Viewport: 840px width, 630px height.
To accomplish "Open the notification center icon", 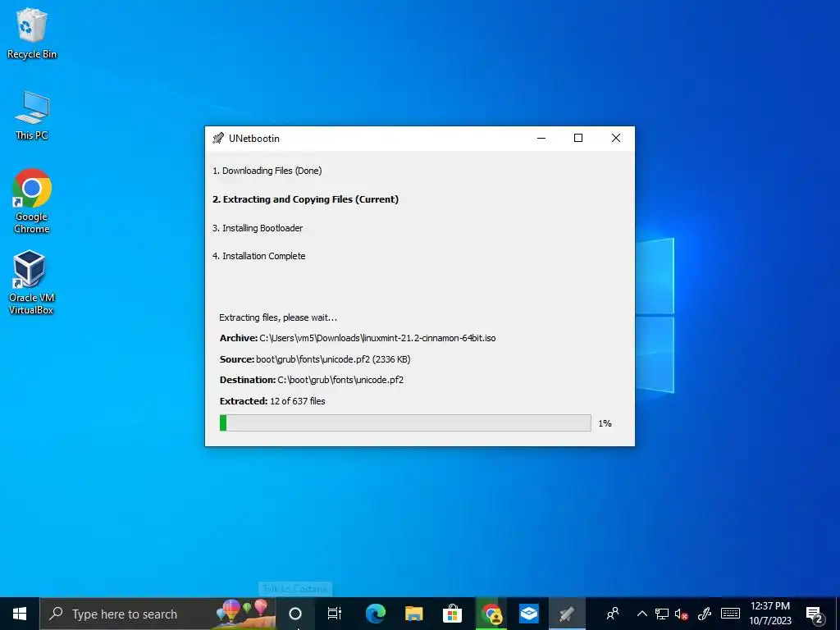I will point(815,615).
